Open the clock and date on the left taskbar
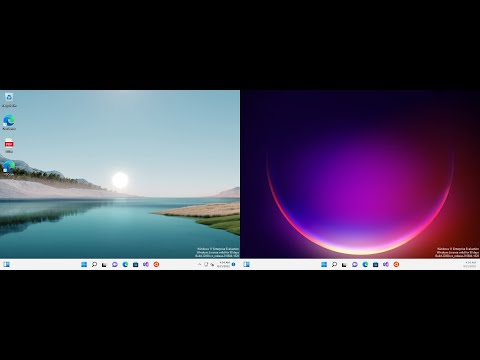480x360 pixels. 223,264
